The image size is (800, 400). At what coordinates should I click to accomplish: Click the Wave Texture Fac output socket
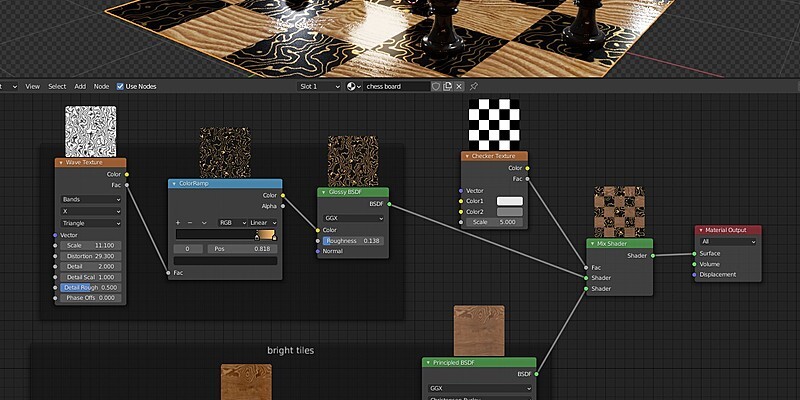pos(127,185)
